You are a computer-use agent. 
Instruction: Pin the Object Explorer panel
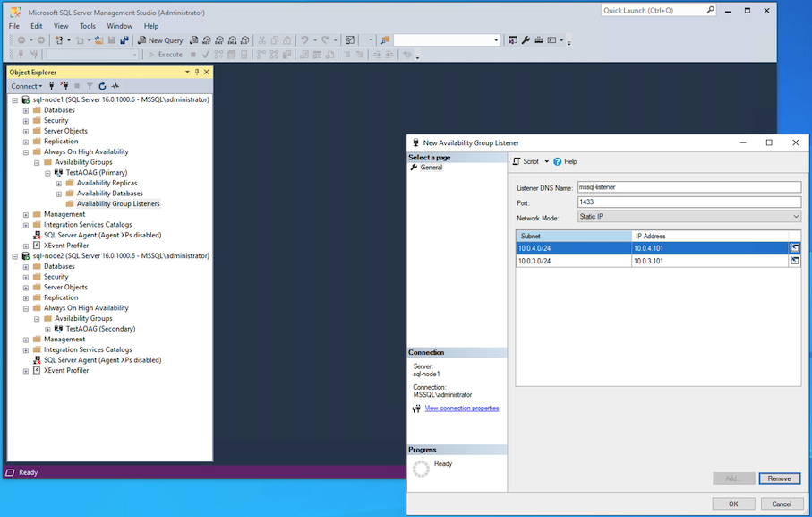pos(197,72)
